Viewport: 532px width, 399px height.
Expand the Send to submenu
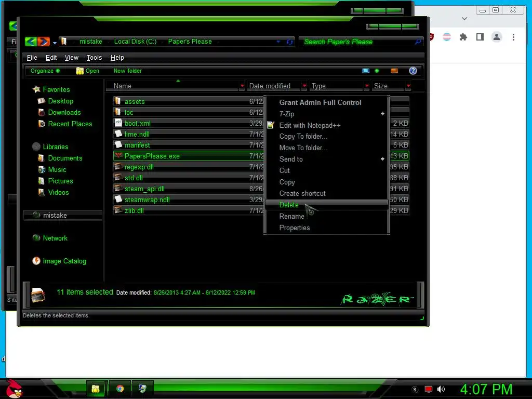[x=327, y=159]
